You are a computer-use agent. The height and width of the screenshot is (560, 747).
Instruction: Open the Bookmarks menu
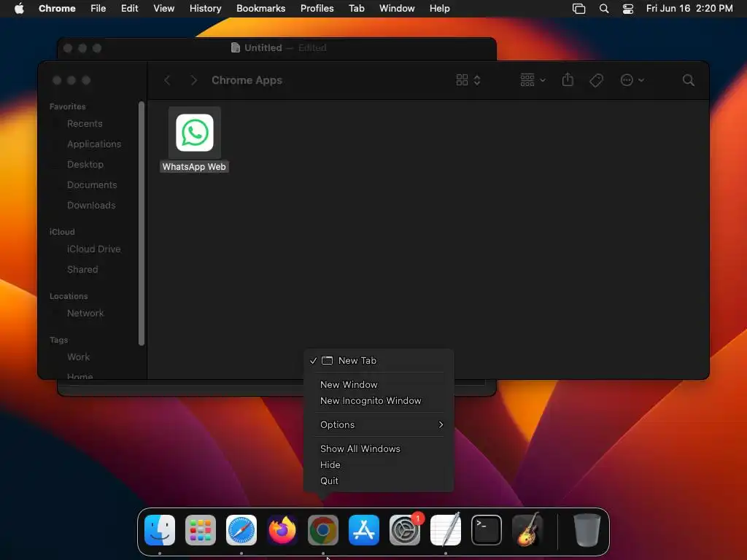pyautogui.click(x=261, y=9)
